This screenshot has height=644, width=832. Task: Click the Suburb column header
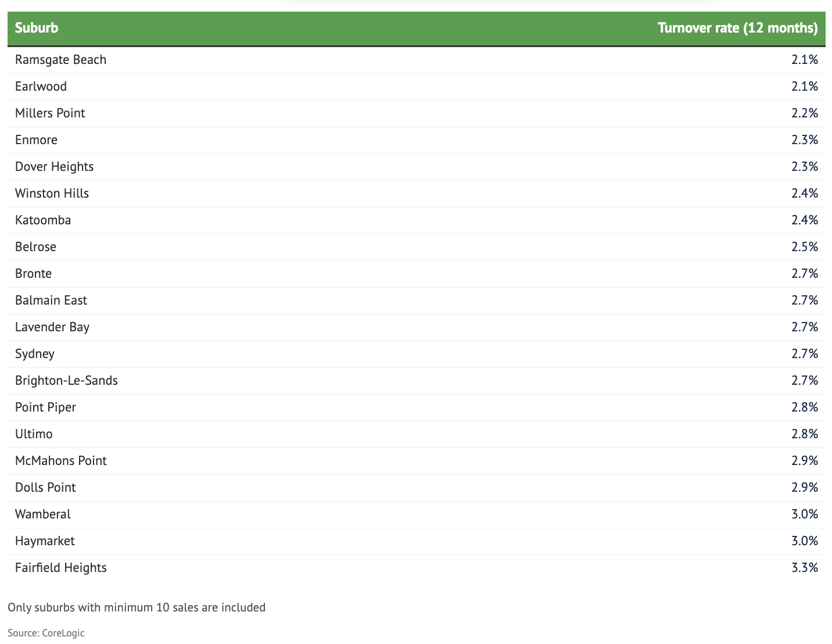[37, 28]
